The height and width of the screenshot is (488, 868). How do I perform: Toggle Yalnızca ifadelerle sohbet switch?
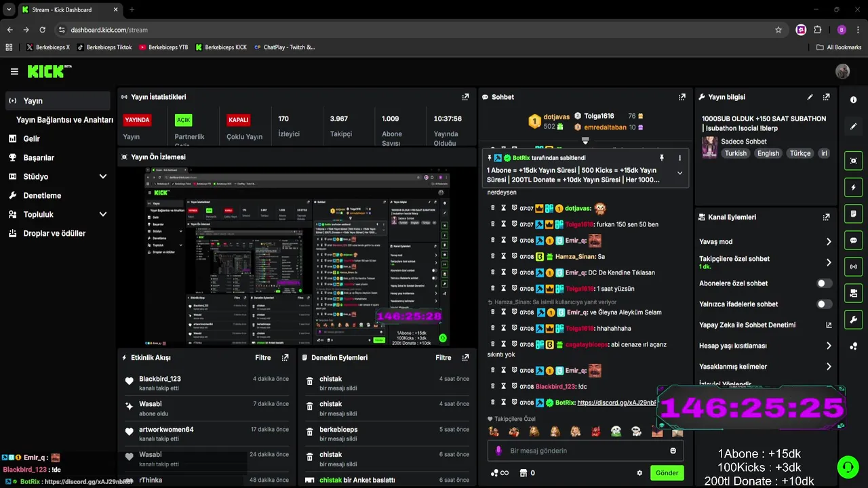pyautogui.click(x=824, y=304)
